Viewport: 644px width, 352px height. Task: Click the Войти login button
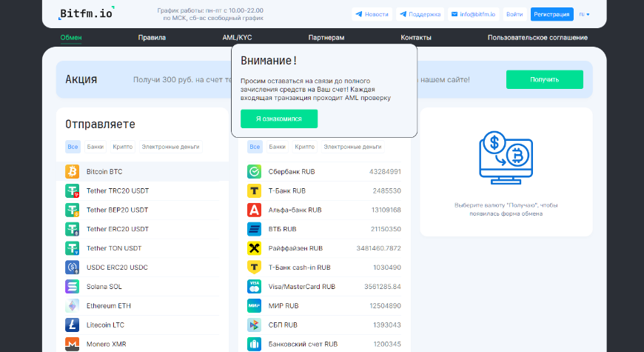pos(514,14)
